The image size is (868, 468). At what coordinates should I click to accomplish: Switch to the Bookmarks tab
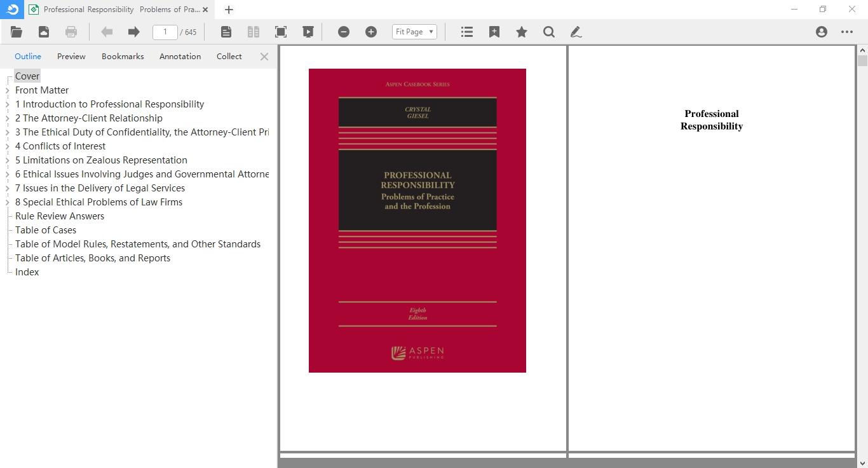pos(123,57)
